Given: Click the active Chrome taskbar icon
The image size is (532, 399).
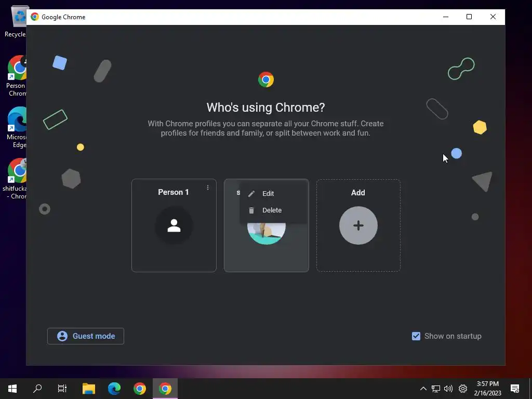Looking at the screenshot, I should (x=165, y=389).
